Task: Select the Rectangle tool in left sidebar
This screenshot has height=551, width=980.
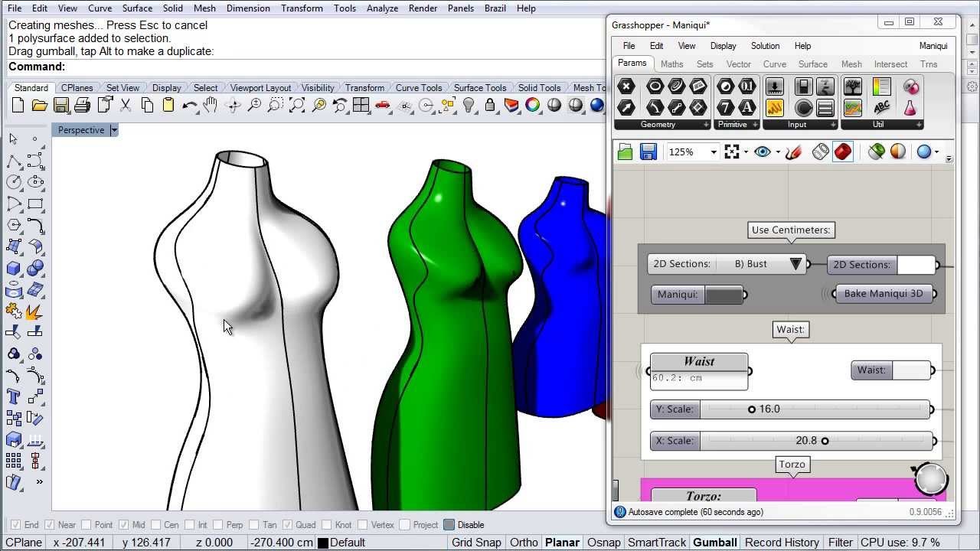Action: [34, 203]
